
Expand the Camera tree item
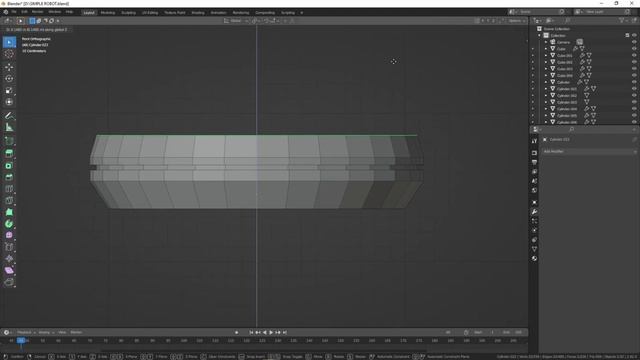546,42
